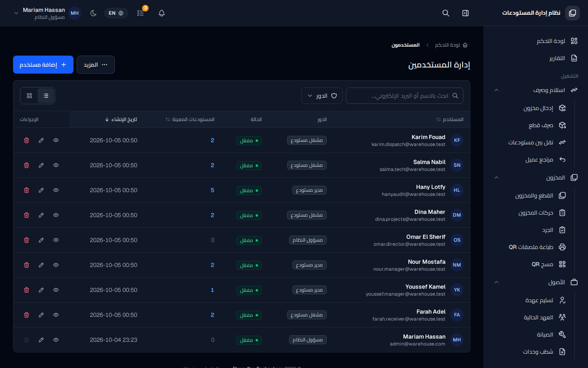
Task: Click إضافة مستخدم button
Action: (x=43, y=65)
